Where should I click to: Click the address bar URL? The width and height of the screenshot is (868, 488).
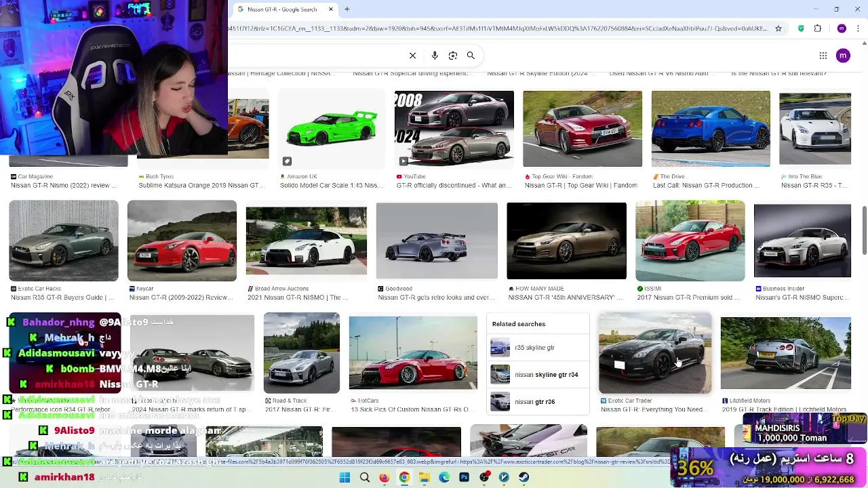tap(498, 28)
